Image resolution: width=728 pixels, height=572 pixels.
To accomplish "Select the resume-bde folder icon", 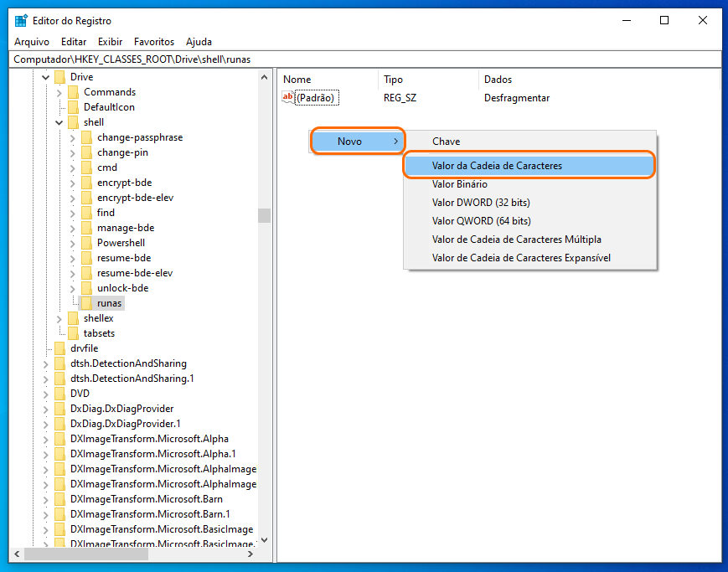I will pyautogui.click(x=87, y=258).
